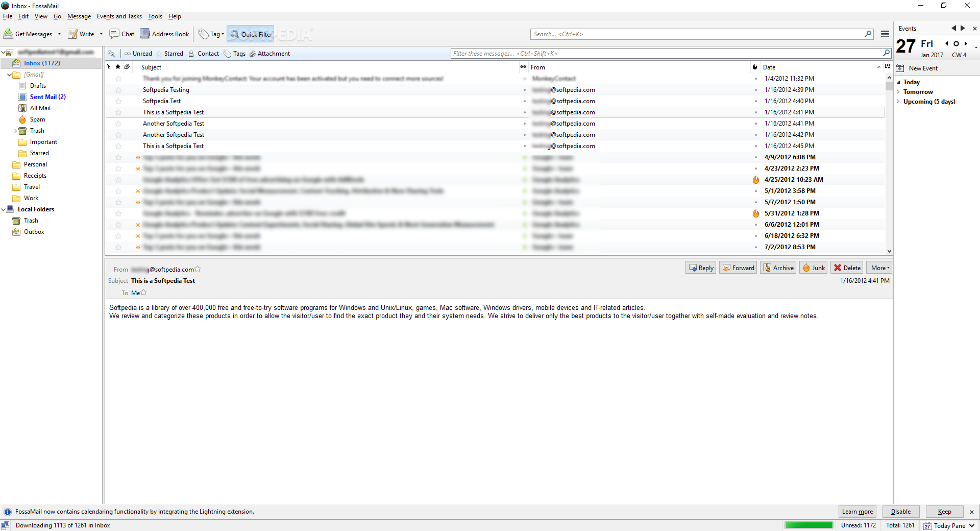The image size is (980, 531).
Task: Open the Spam folder
Action: (37, 119)
